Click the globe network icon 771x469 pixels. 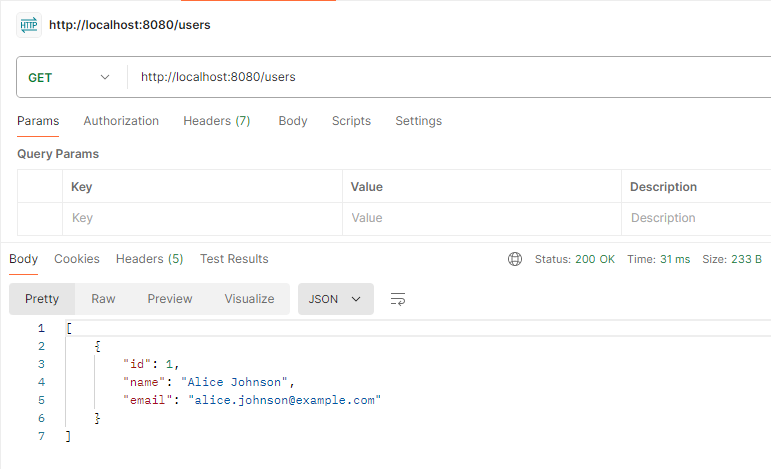point(515,259)
